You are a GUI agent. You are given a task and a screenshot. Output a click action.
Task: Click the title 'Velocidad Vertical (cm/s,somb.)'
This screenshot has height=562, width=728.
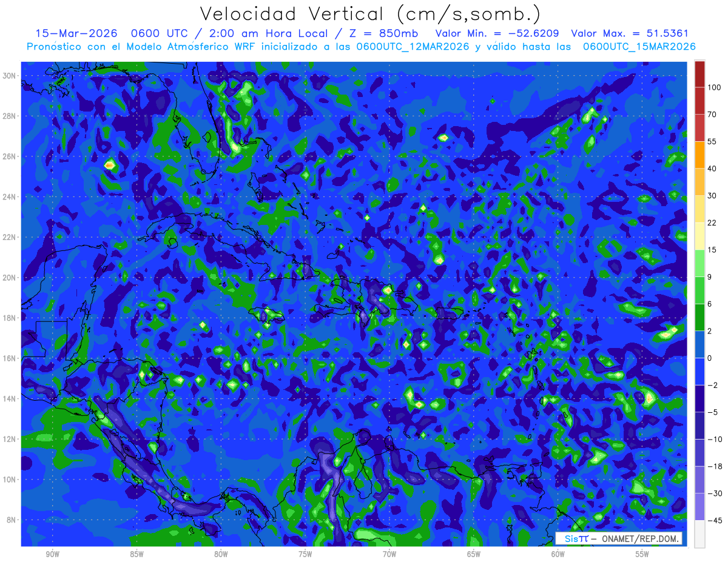click(x=370, y=14)
